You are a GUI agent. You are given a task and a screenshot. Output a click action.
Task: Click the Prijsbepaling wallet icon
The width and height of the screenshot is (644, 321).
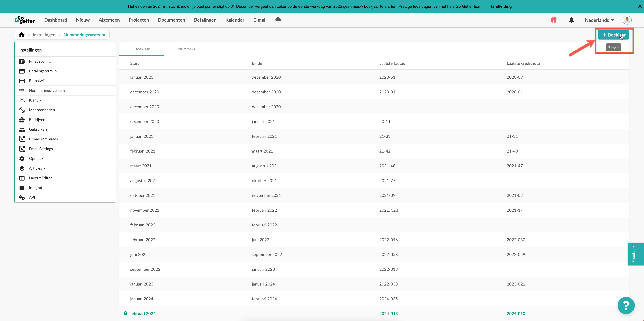pos(22,61)
